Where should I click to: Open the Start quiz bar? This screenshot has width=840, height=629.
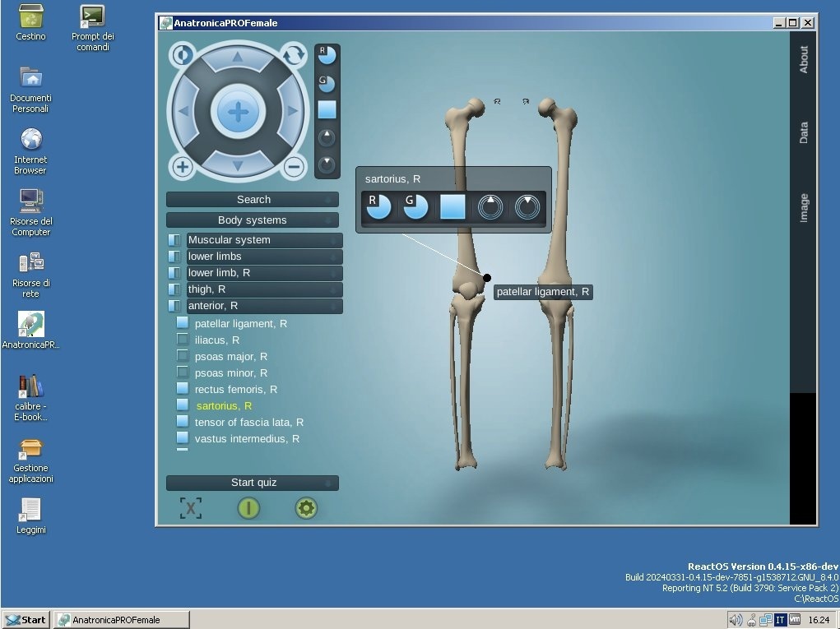pyautogui.click(x=253, y=483)
